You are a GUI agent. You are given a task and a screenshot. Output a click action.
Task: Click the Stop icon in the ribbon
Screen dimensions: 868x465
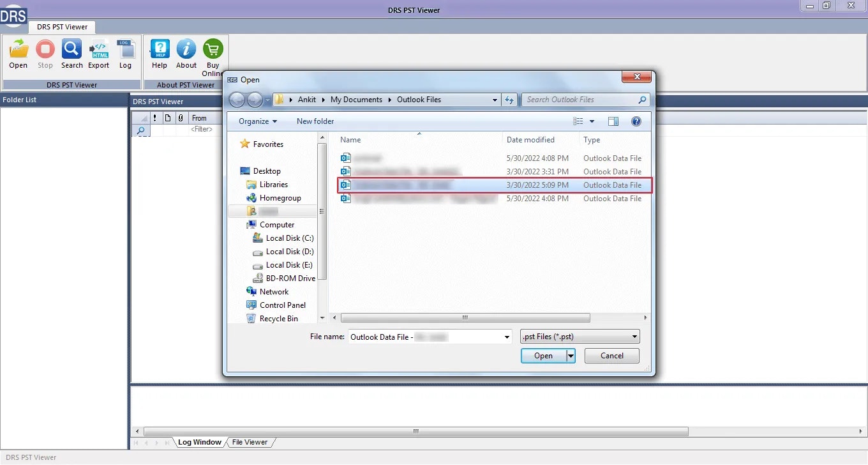pyautogui.click(x=45, y=49)
